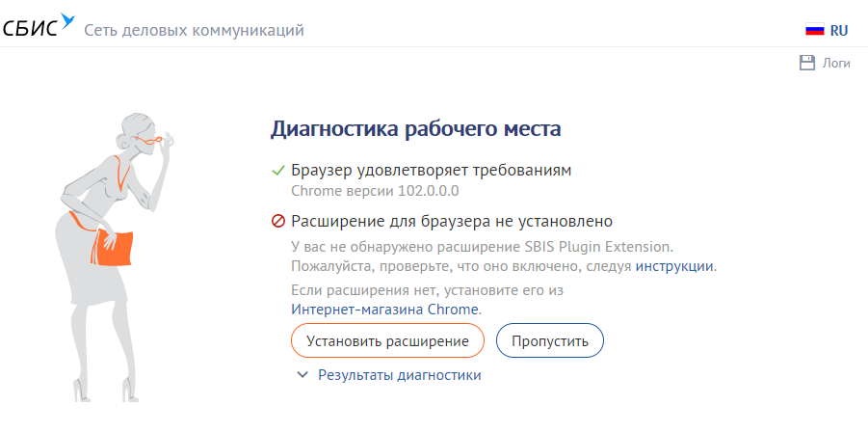868x432 pixels.
Task: Expand the diagnostics results chevron
Action: [302, 375]
